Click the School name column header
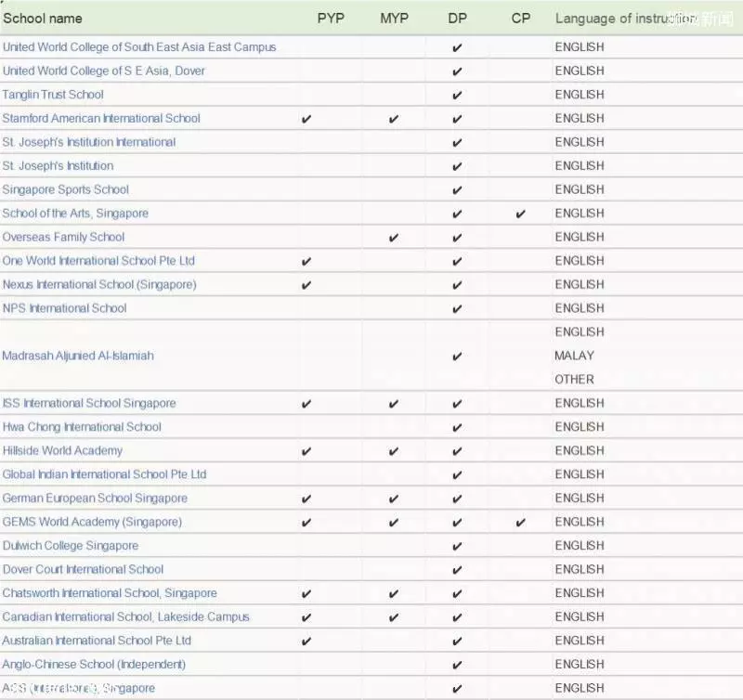This screenshot has width=743, height=700. pos(43,19)
